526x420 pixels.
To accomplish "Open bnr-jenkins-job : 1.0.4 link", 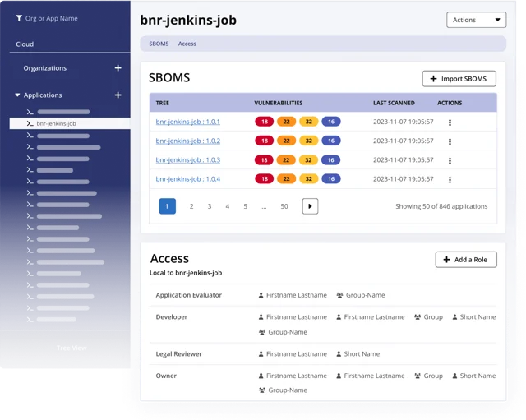I will [x=188, y=179].
